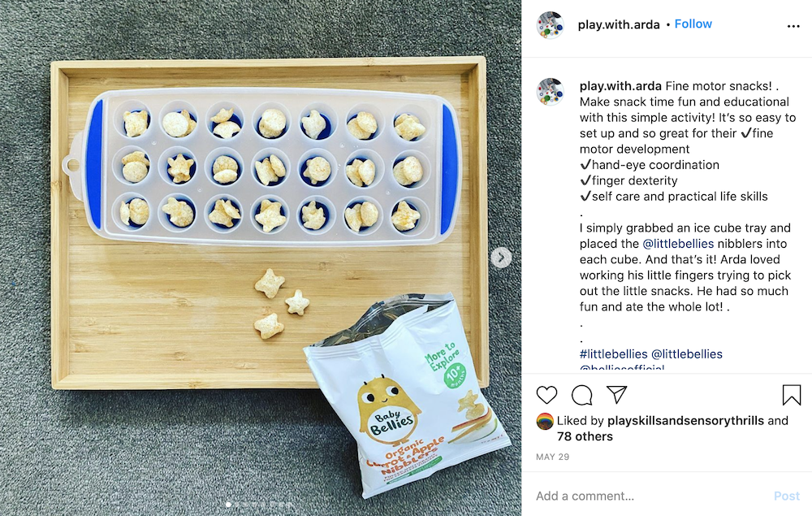The height and width of the screenshot is (516, 812).
Task: Click the avatar of playskillsandsensorythrills liker
Action: tap(544, 421)
